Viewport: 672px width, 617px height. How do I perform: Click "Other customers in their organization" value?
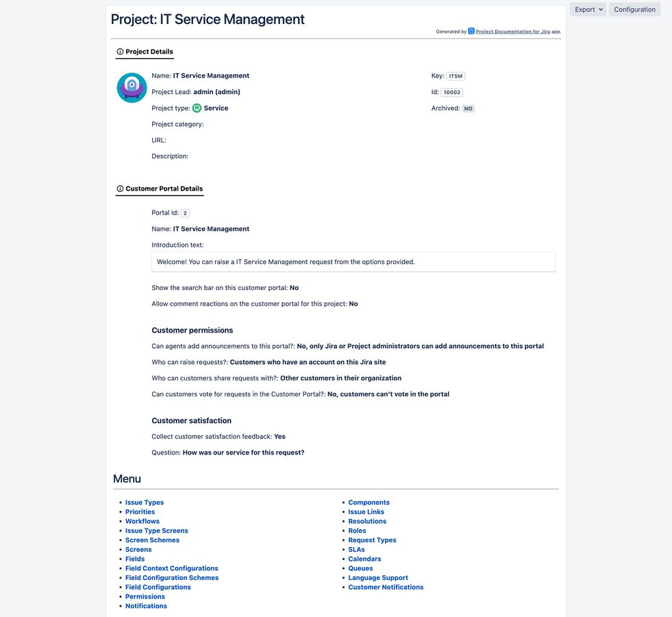(340, 378)
